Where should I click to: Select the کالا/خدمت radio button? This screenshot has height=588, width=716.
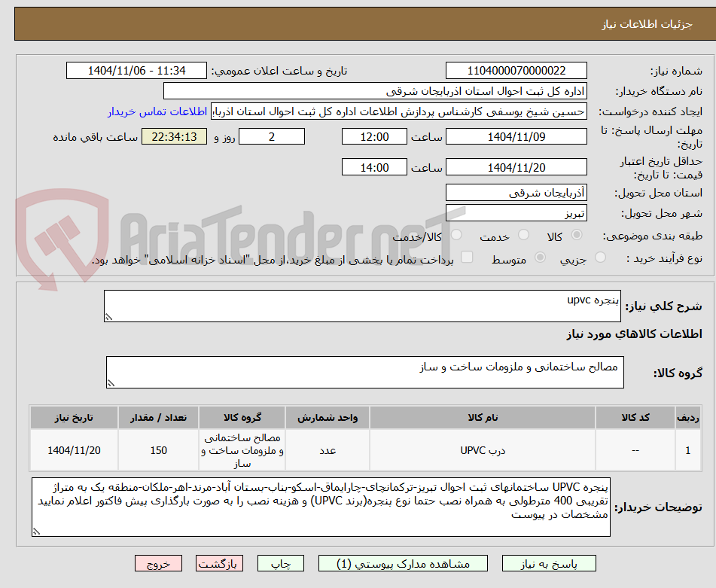pyautogui.click(x=456, y=235)
